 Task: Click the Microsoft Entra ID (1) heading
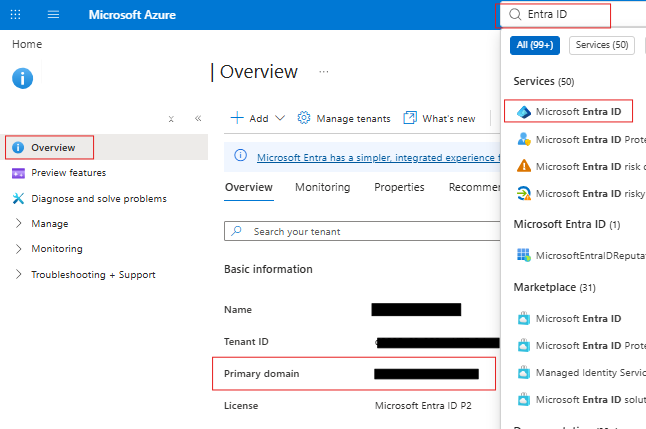(x=567, y=224)
